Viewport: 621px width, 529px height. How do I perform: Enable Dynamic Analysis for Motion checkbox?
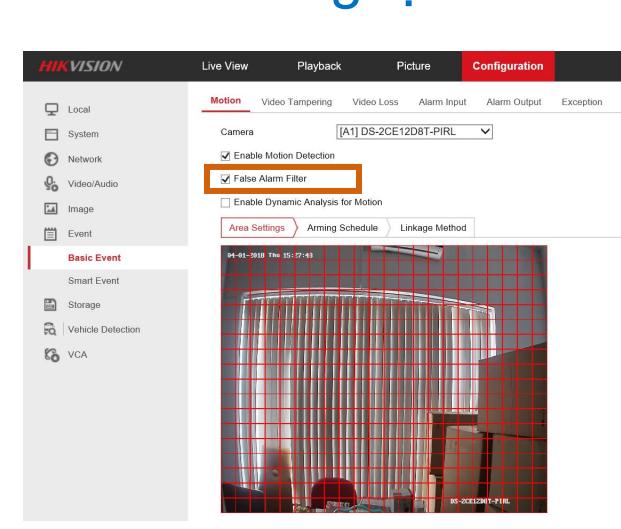pyautogui.click(x=224, y=202)
